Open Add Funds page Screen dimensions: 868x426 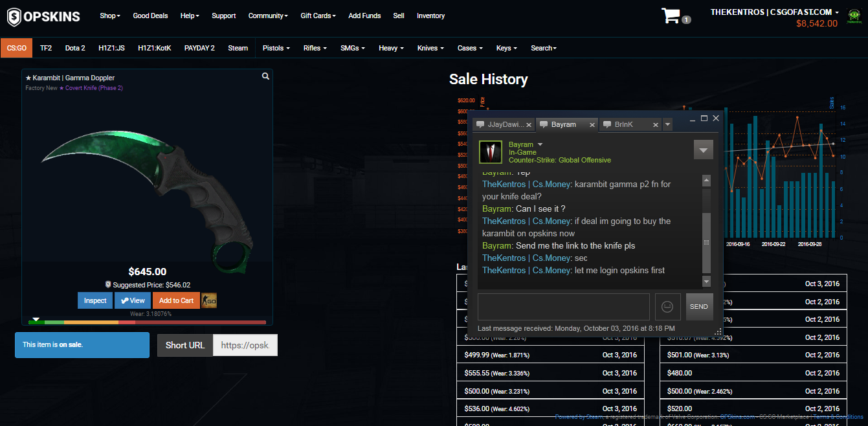[x=364, y=16]
